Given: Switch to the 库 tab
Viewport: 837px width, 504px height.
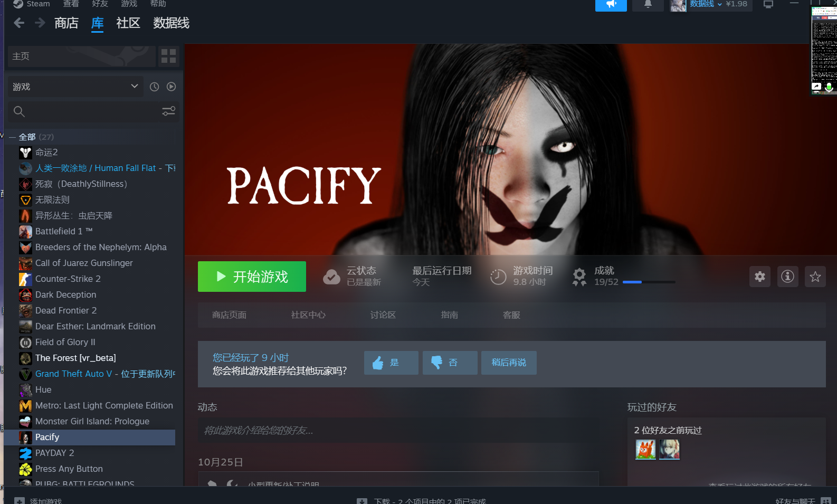Looking at the screenshot, I should (97, 23).
